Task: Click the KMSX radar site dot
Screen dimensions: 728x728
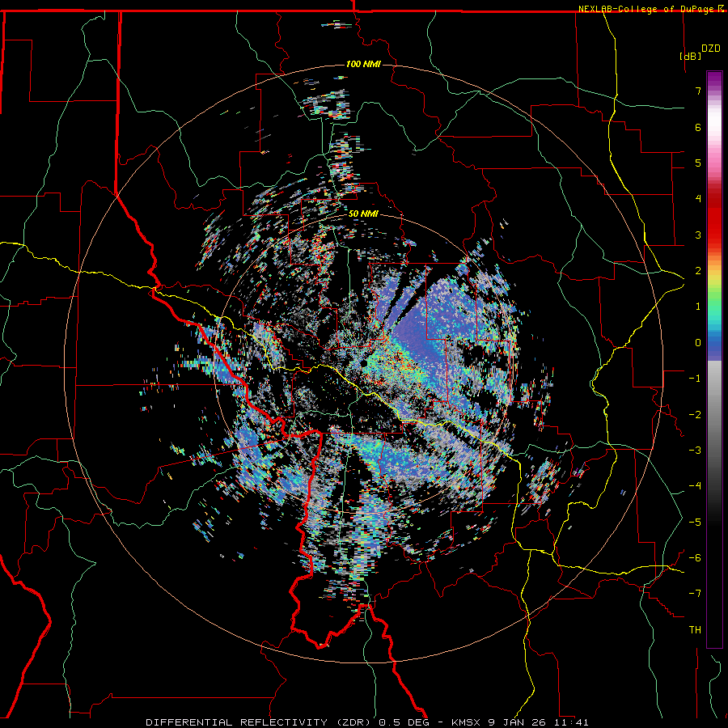Action: tap(363, 362)
